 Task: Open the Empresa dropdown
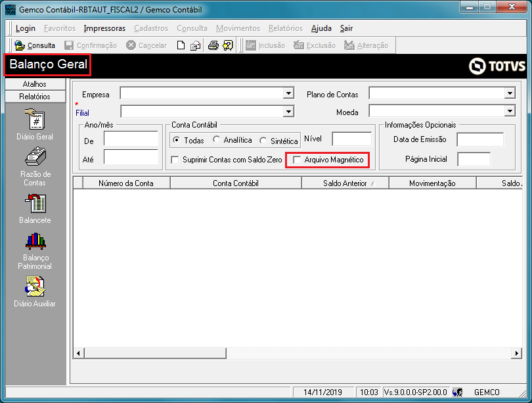coord(288,93)
